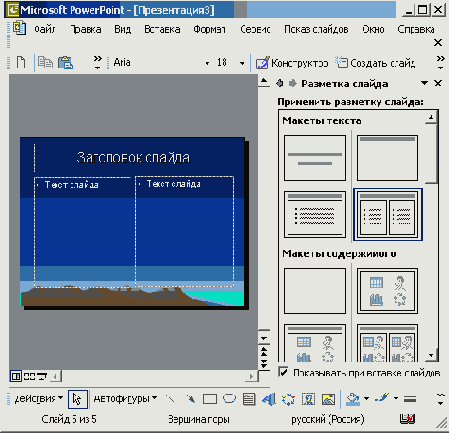Screen dimensions: 449x433
Task: Click the Конструктор button
Action: [292, 63]
